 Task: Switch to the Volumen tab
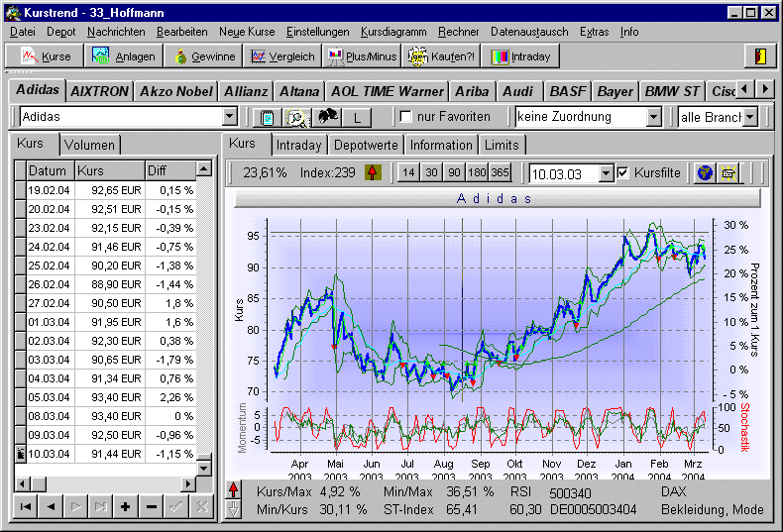89,146
